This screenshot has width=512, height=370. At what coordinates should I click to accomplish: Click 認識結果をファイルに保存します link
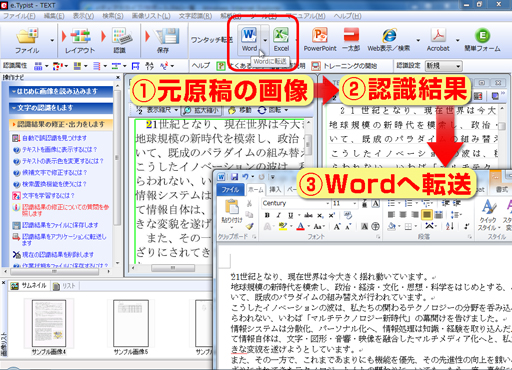[x=60, y=225]
